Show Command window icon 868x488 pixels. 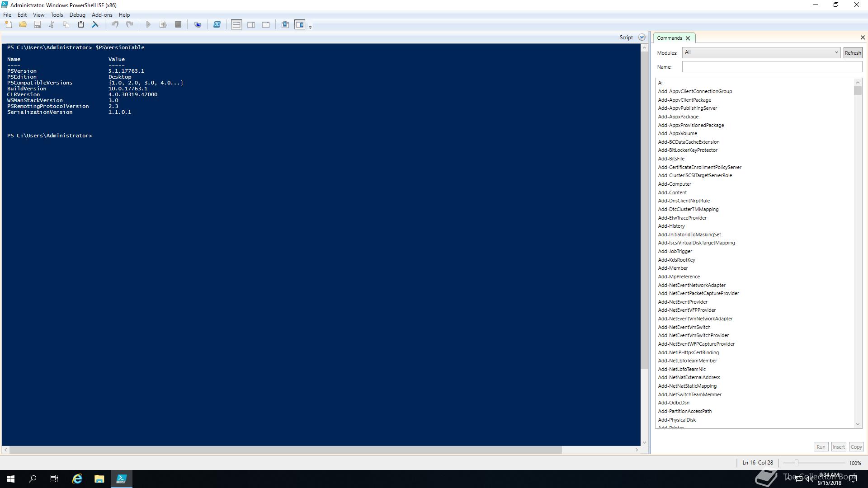[x=285, y=25]
